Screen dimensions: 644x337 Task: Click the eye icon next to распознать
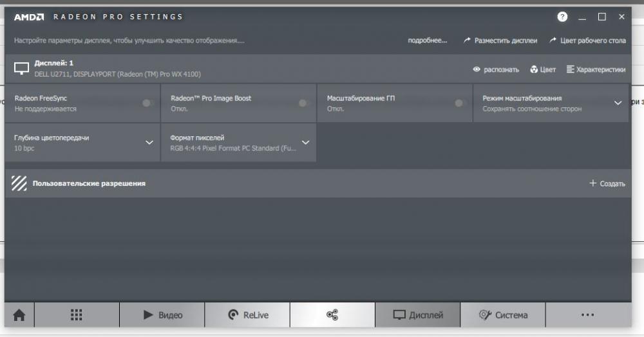click(x=477, y=69)
